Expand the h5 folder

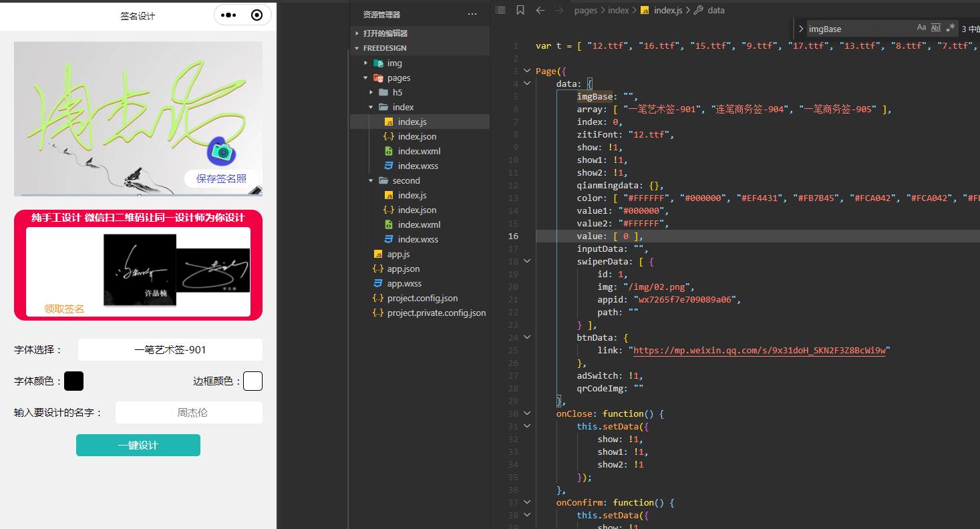pos(397,92)
